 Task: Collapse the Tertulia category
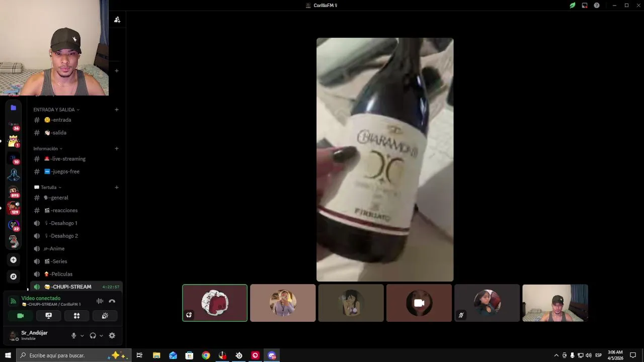[48, 188]
